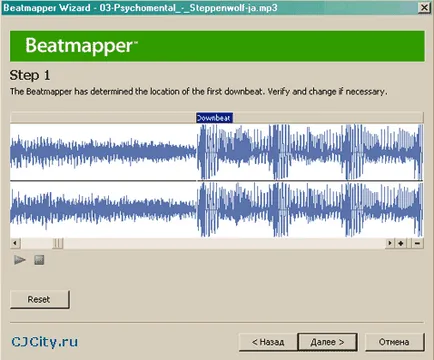The image size is (434, 360).
Task: Click the lower channel waveform
Action: point(217,210)
